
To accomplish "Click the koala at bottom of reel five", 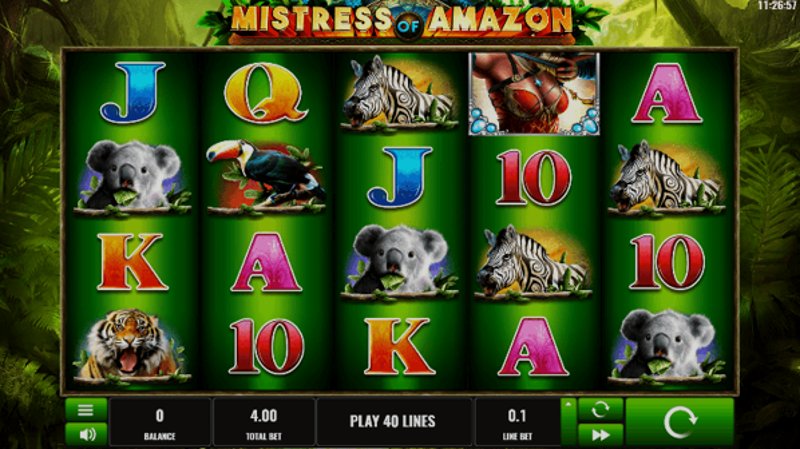I will (666, 346).
